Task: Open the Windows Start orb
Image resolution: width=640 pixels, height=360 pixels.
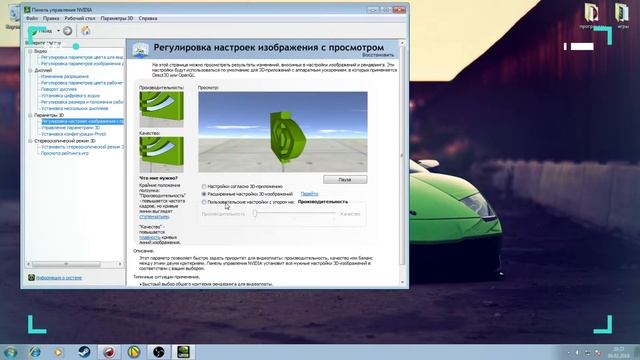Action: tap(10, 351)
